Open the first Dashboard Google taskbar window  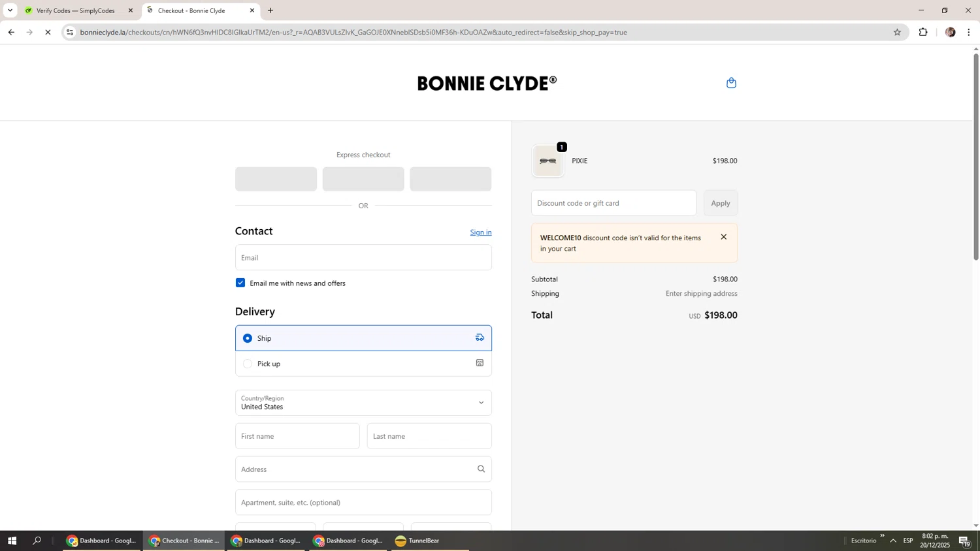click(x=102, y=541)
